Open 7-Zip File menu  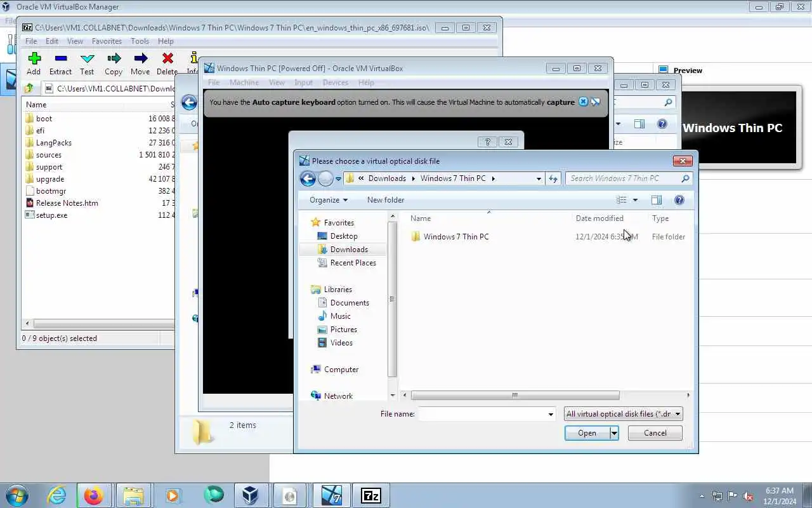tap(30, 41)
